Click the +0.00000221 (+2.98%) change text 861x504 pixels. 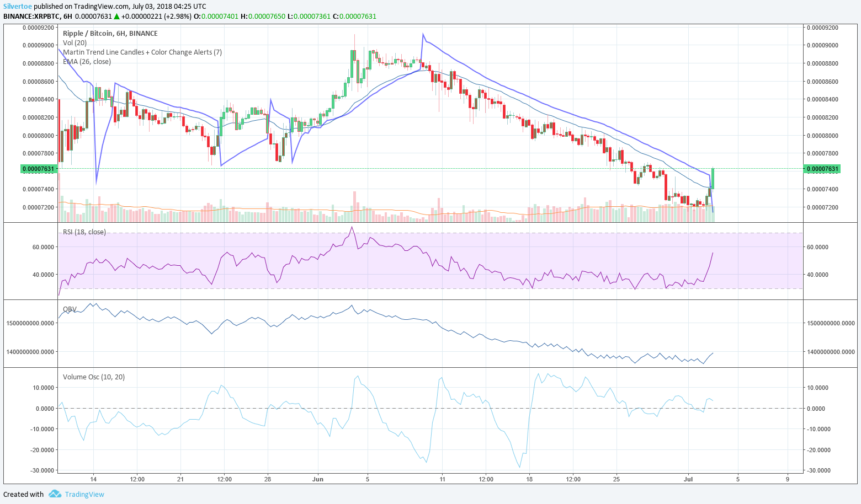click(x=156, y=17)
